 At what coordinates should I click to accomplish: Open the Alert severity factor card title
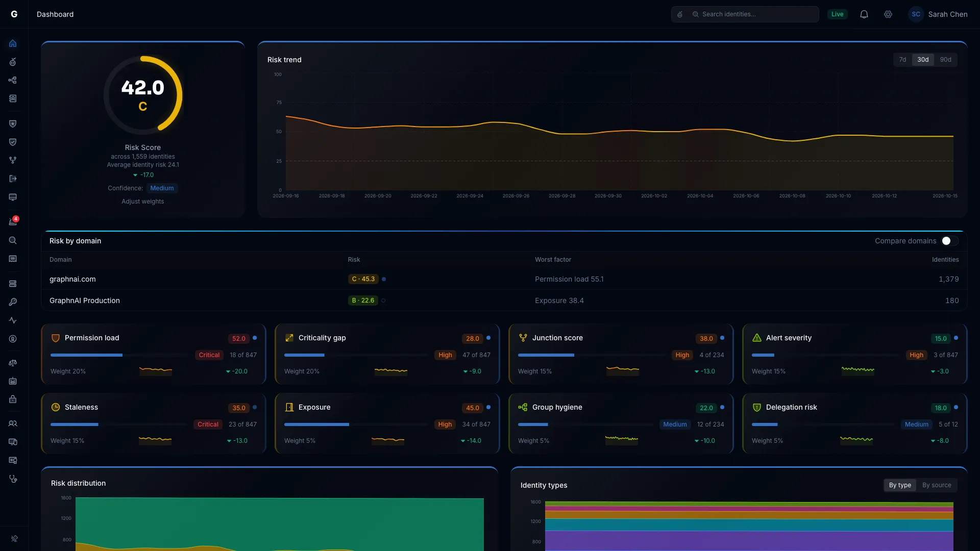click(789, 338)
